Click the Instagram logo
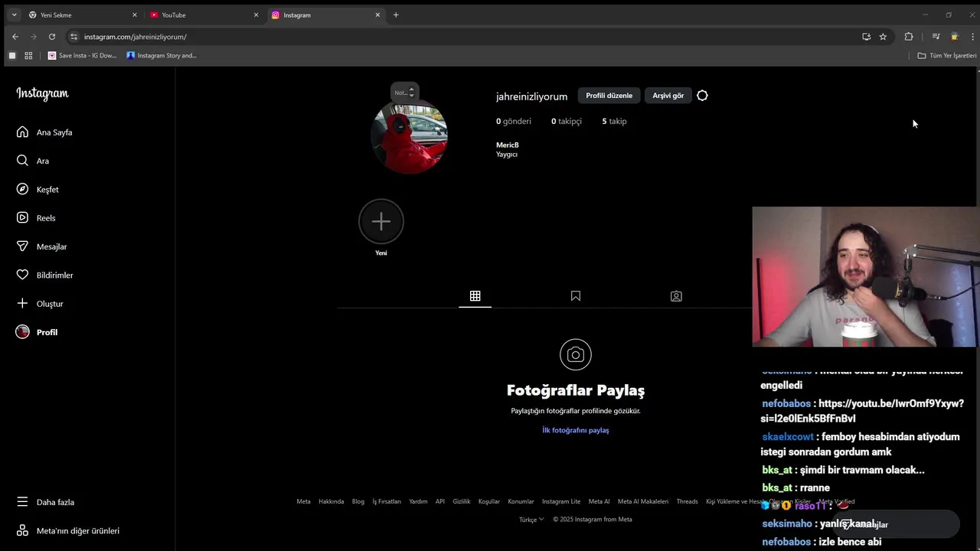This screenshot has height=551, width=980. click(x=42, y=93)
